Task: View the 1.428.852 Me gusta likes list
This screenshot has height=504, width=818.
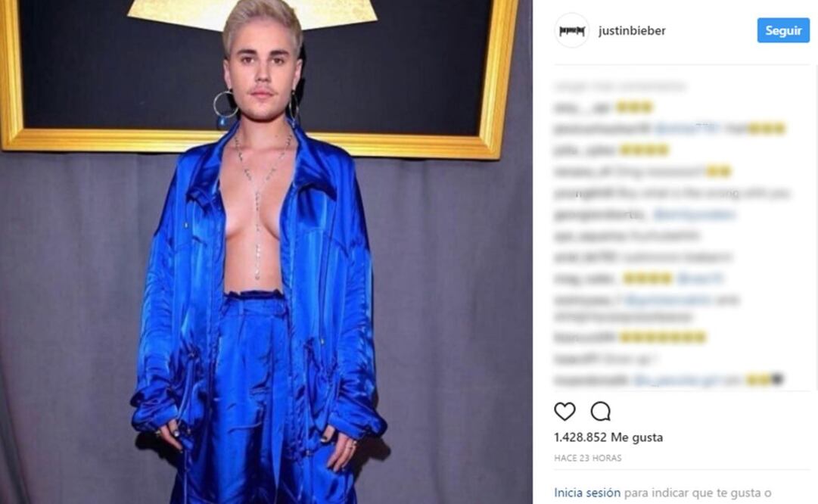Action: click(608, 437)
